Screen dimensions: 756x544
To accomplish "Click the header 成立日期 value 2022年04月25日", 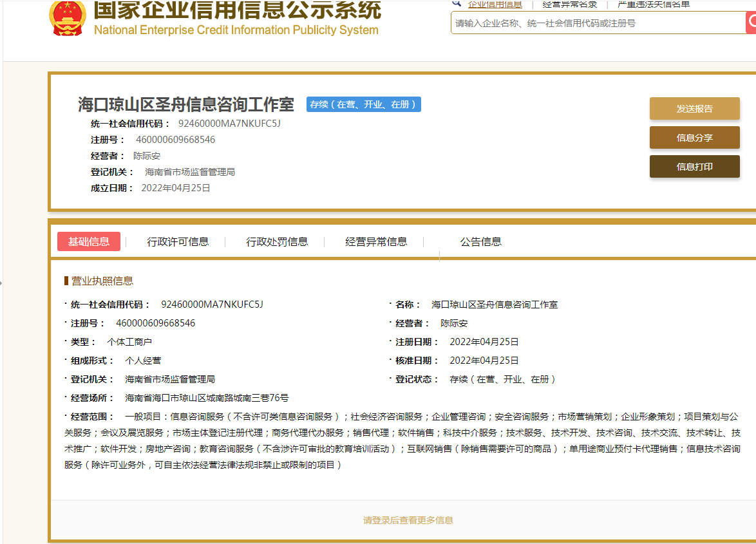I will (176, 188).
